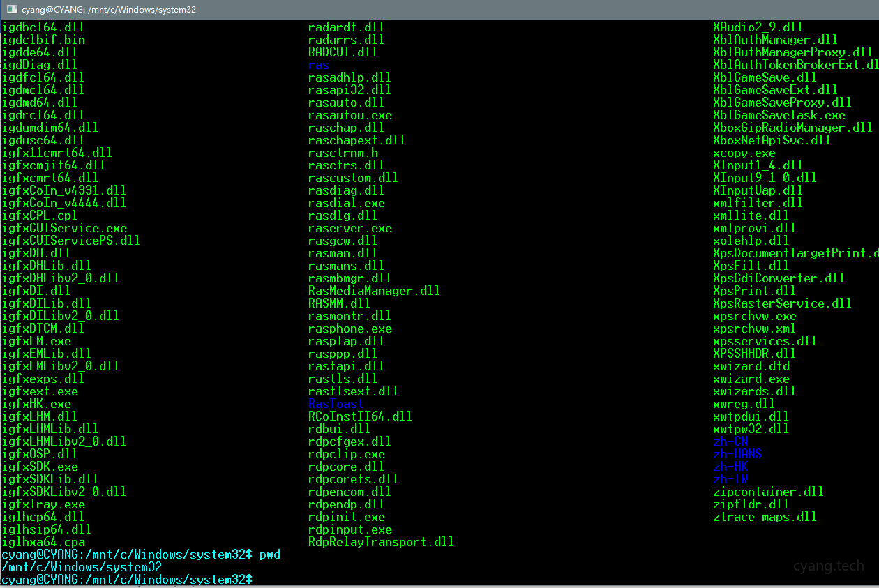Click xcopy.exe in the file listing
The width and height of the screenshot is (879, 588).
click(x=744, y=153)
